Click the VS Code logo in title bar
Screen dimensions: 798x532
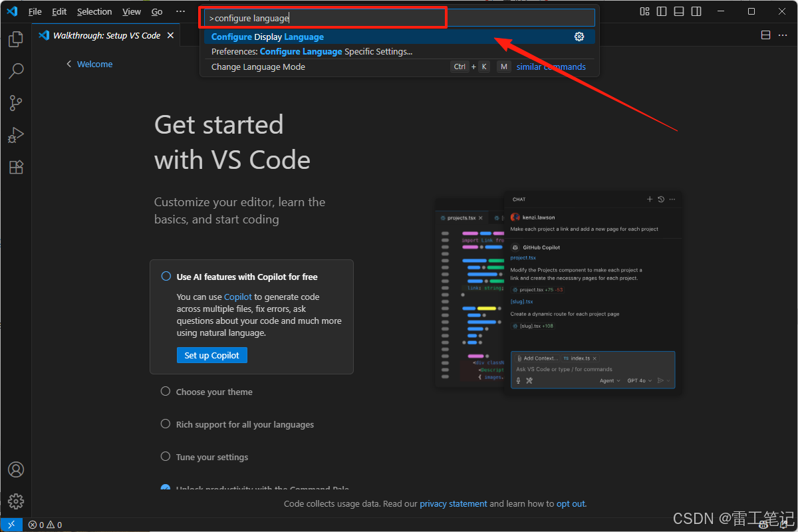(x=12, y=11)
